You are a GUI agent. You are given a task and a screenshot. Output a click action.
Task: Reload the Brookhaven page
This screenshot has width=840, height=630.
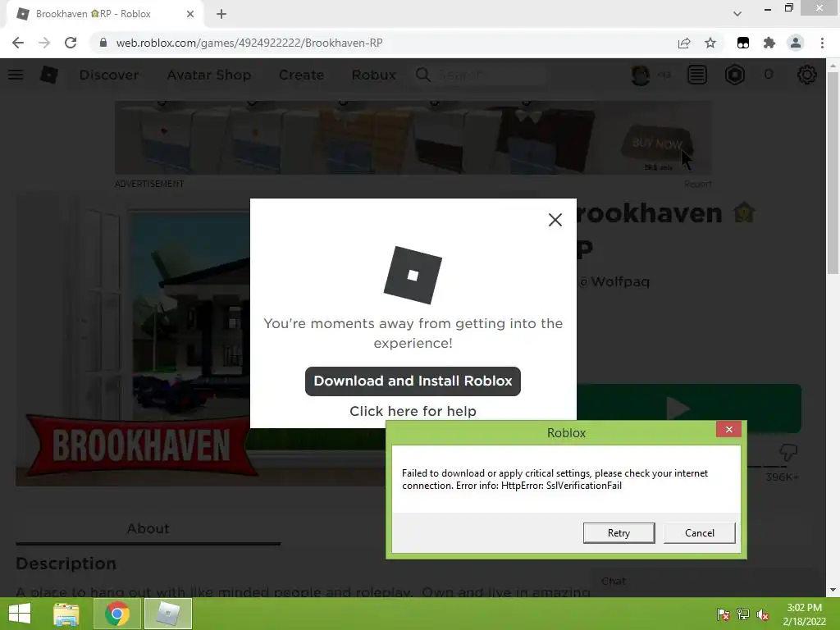pyautogui.click(x=71, y=43)
